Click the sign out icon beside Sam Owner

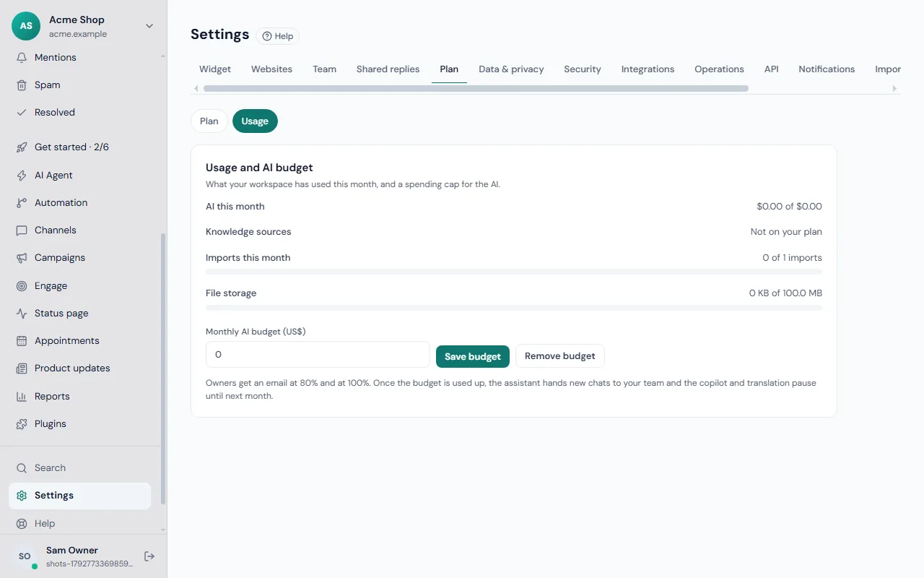(x=149, y=556)
